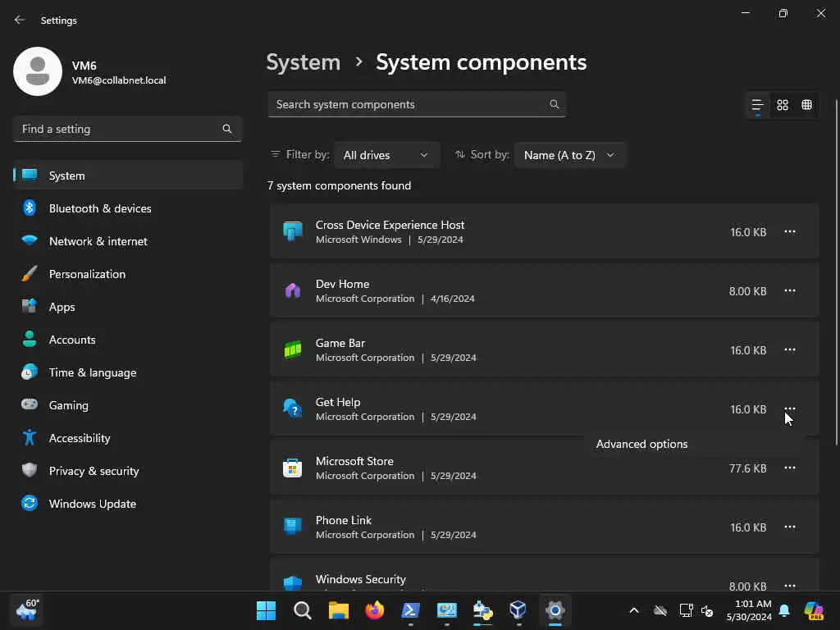The width and height of the screenshot is (840, 630).
Task: Switch to list view layout
Action: [757, 105]
